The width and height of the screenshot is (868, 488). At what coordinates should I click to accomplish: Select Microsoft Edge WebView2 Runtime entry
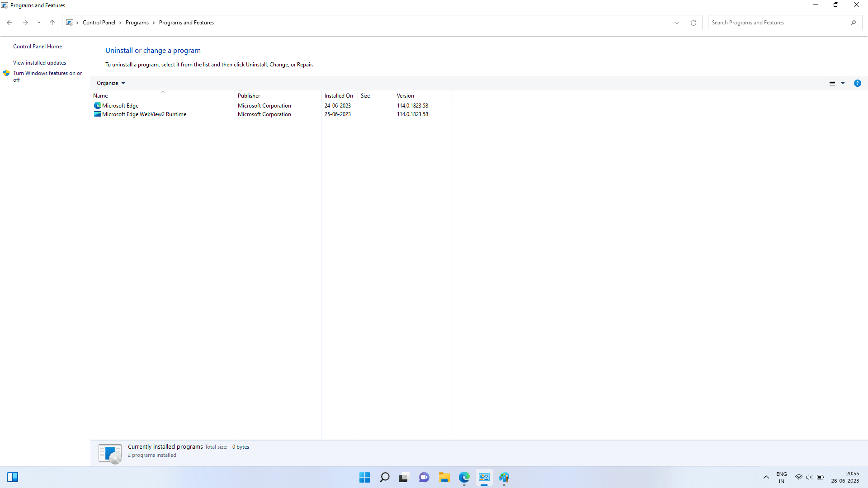[144, 114]
